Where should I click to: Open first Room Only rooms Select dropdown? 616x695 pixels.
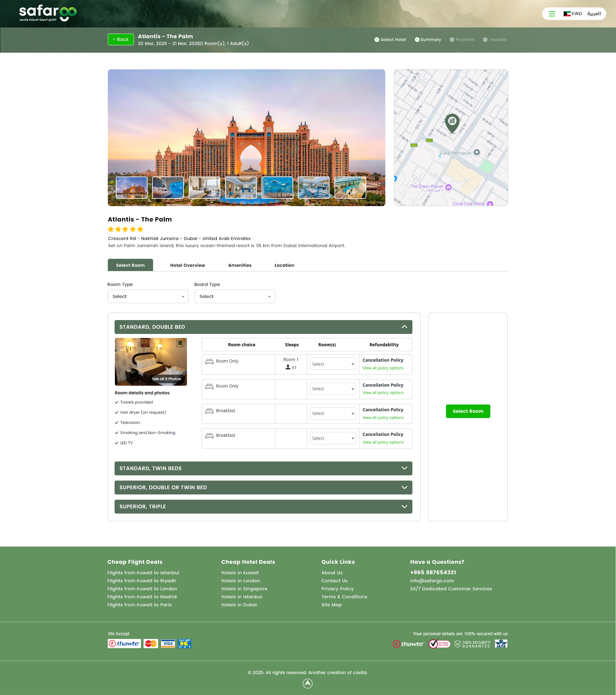(x=332, y=364)
